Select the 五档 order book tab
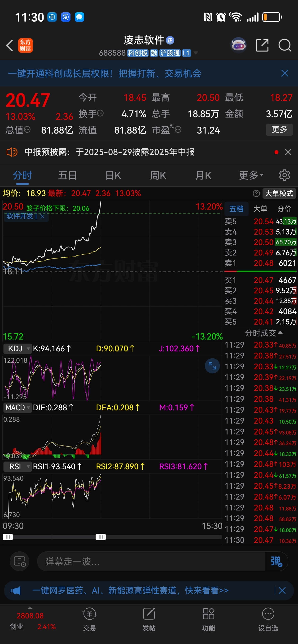The image size is (298, 644). (236, 209)
